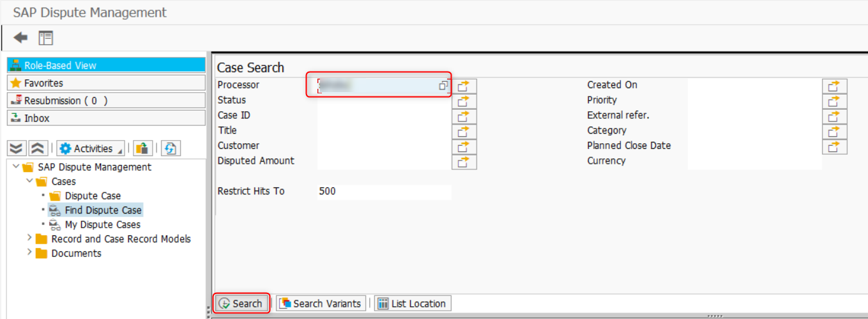Toggle the navigation panel layout icon
This screenshot has height=319, width=868.
click(x=45, y=38)
